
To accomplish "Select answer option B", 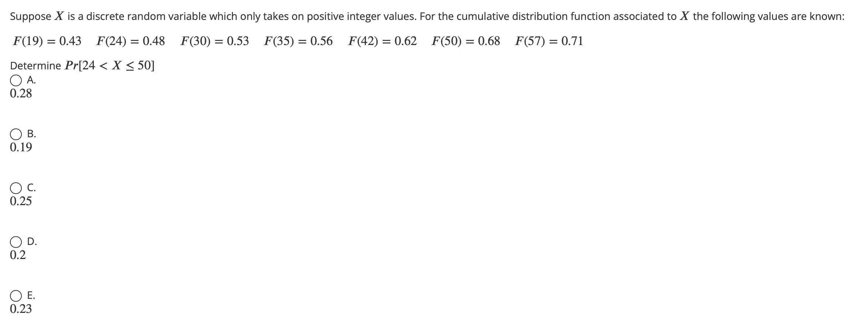I will 16,134.
